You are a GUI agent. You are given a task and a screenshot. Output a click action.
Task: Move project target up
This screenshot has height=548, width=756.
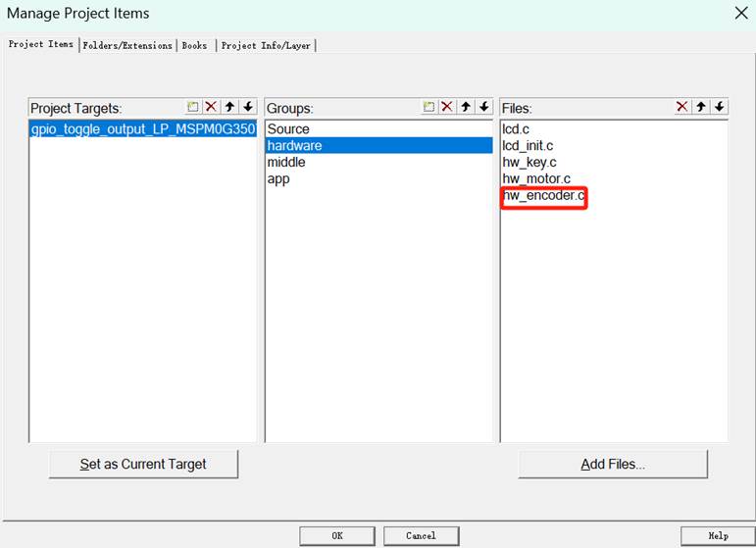coord(230,107)
